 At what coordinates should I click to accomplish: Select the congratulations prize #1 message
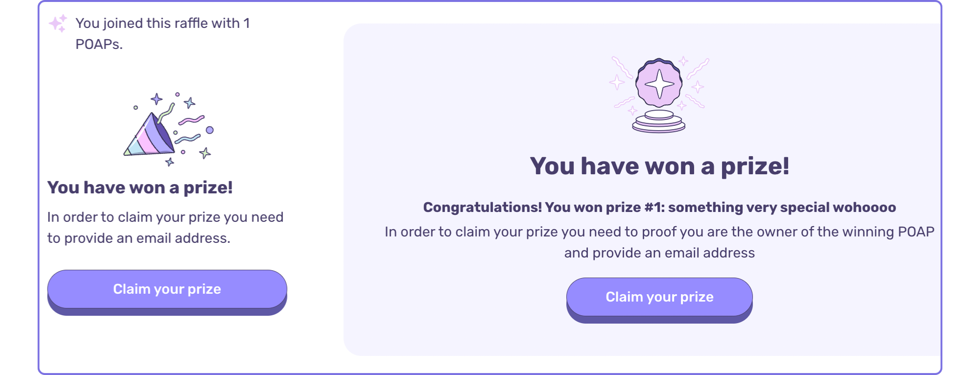[x=659, y=207]
